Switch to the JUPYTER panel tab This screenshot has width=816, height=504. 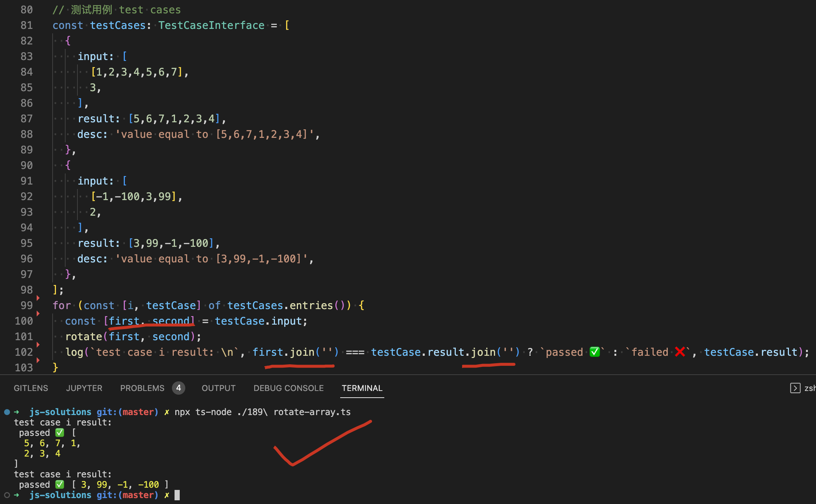pyautogui.click(x=84, y=388)
